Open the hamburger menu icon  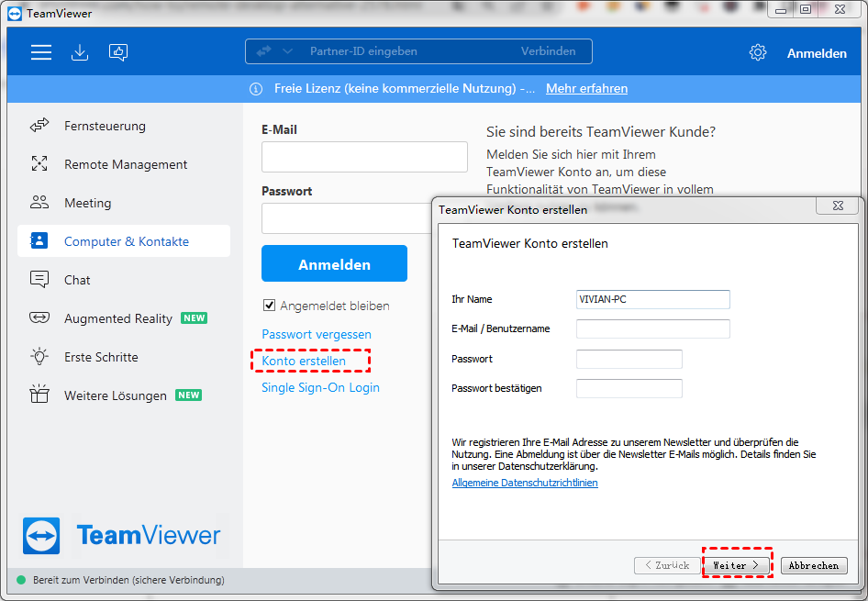[x=41, y=52]
